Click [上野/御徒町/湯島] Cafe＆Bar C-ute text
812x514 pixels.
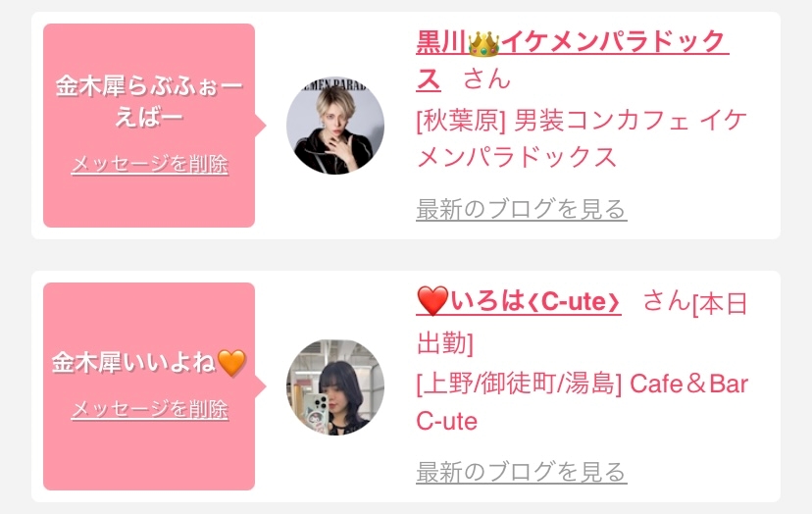click(583, 402)
